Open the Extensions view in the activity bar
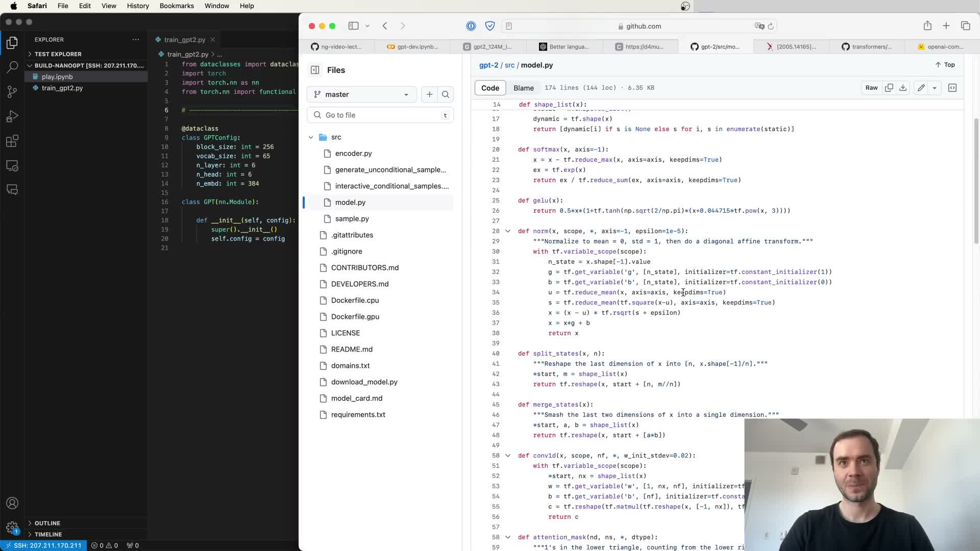980x551 pixels. click(x=12, y=141)
